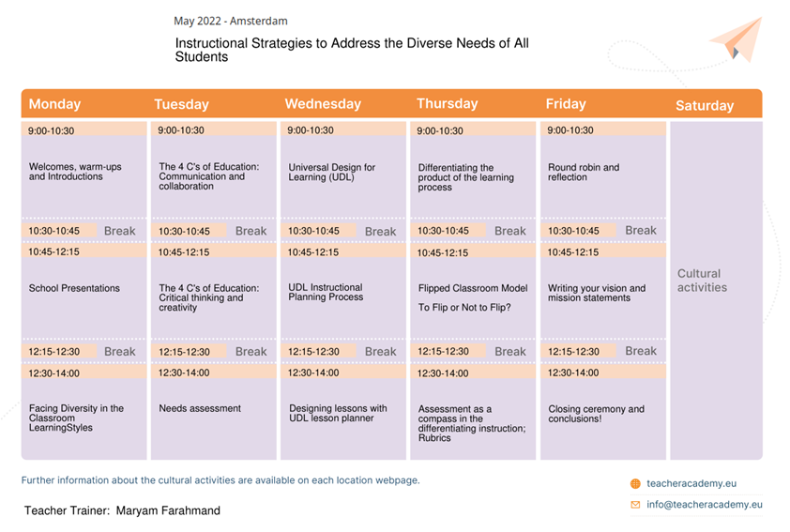The width and height of the screenshot is (790, 532).
Task: Select Friday's Closing ceremony and conclusions cell
Action: pos(603,418)
